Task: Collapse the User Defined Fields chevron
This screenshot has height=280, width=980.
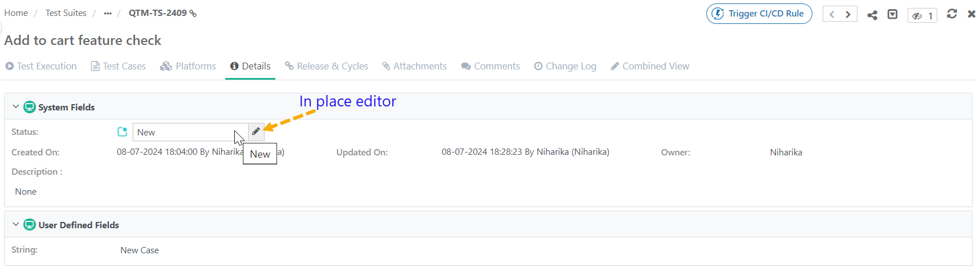Action: [x=16, y=224]
